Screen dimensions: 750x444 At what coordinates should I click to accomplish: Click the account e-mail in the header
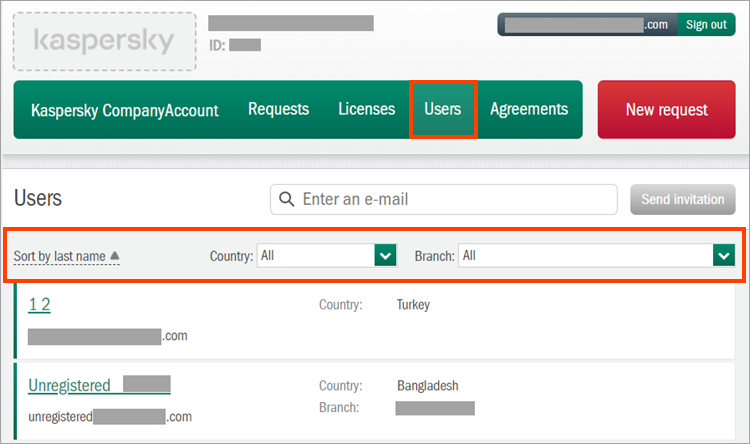tap(587, 24)
